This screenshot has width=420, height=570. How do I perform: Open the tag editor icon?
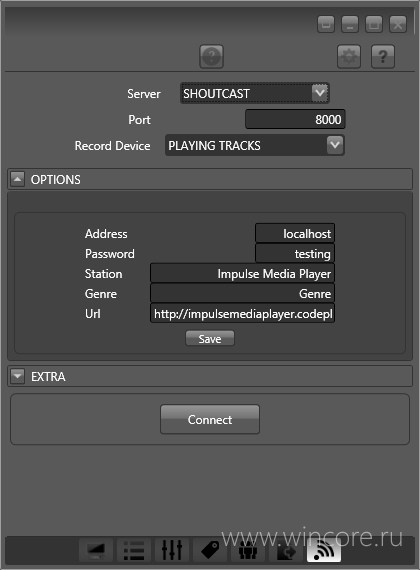pos(210,549)
